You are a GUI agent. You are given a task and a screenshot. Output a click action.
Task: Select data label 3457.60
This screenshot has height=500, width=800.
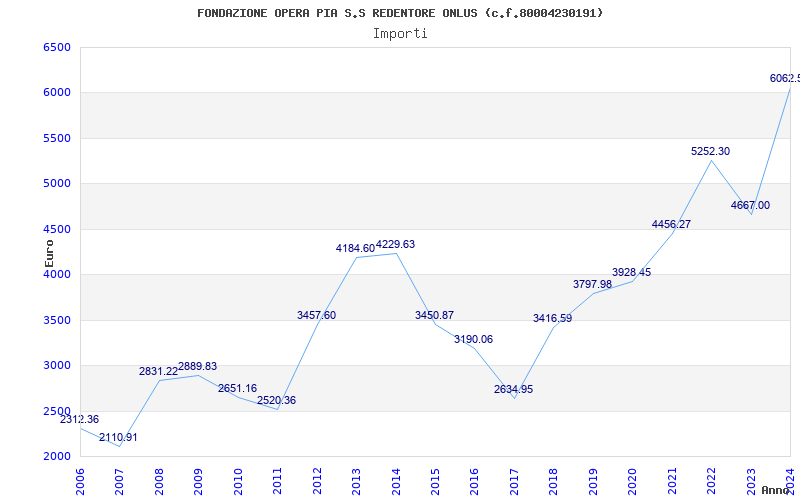coord(316,315)
